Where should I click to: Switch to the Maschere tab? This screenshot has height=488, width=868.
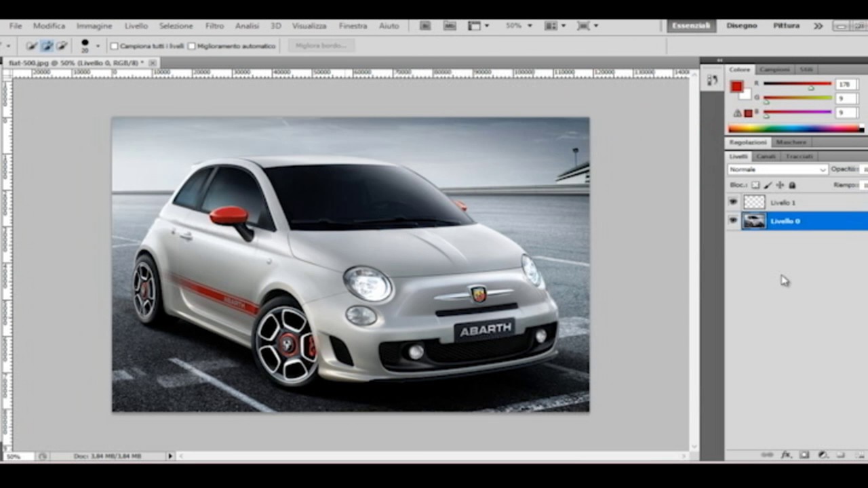coord(791,142)
